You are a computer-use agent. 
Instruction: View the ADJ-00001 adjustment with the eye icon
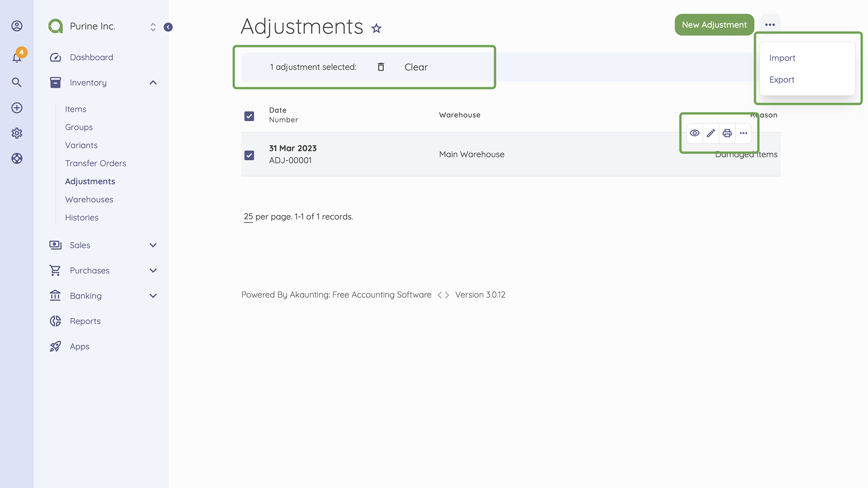point(695,133)
